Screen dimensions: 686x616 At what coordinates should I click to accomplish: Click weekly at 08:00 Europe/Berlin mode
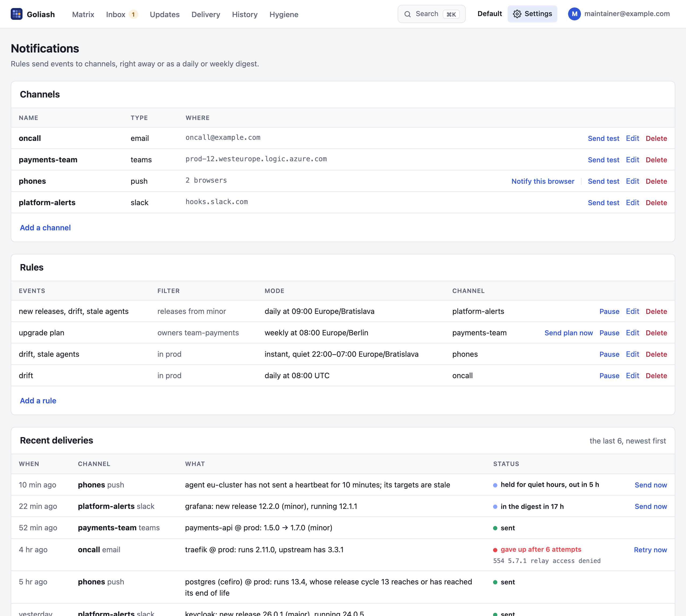point(316,333)
